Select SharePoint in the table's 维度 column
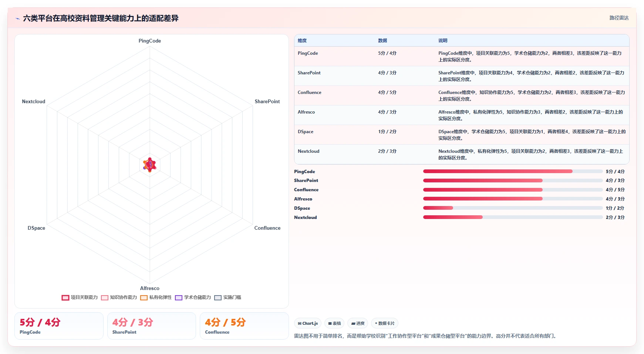Viewport: 644px width, 354px height. pos(309,73)
